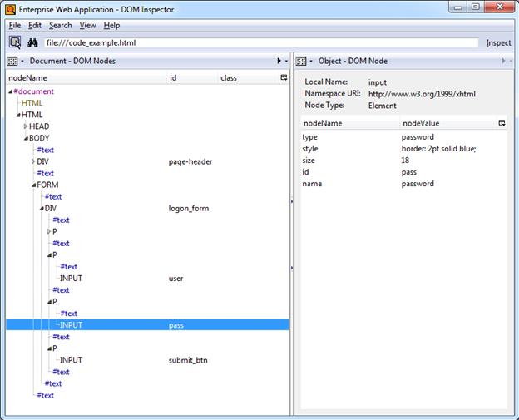Open the Edit menu

[x=35, y=26]
